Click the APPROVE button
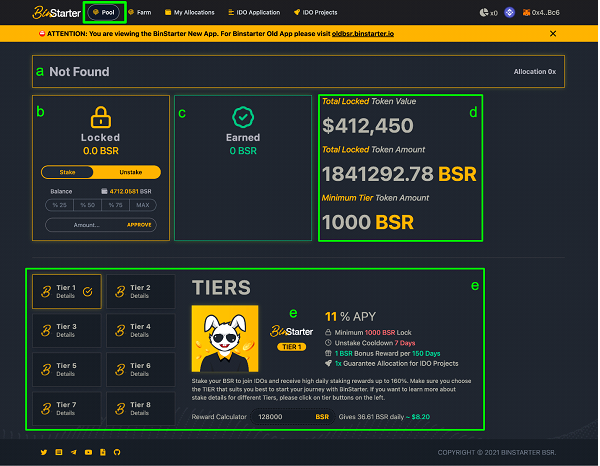Image resolution: width=600 pixels, height=466 pixels. (139, 225)
